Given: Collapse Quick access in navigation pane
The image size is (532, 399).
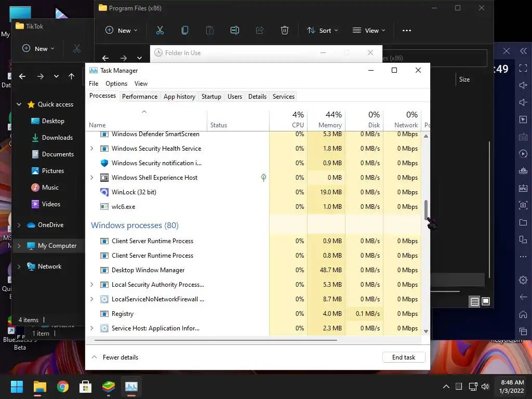Looking at the screenshot, I should 19,104.
